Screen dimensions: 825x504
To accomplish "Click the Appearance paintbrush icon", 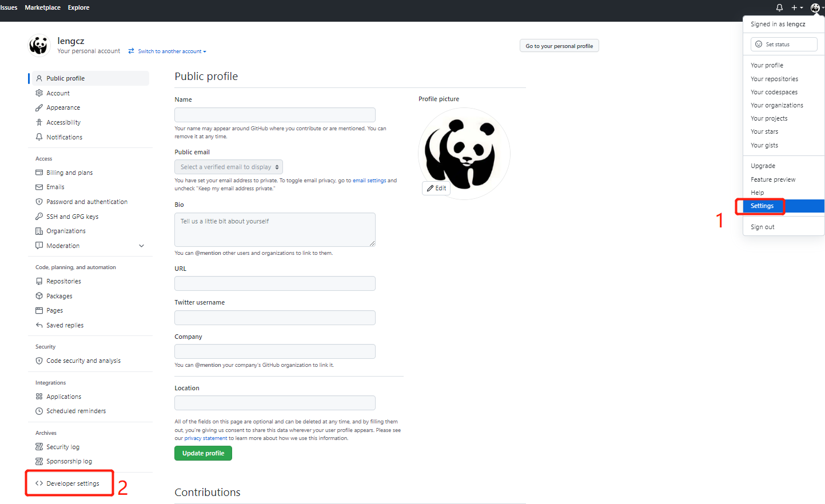I will click(x=39, y=107).
